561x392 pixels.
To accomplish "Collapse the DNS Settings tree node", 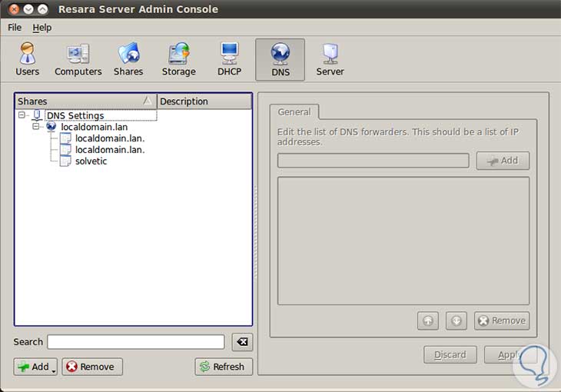I will (x=22, y=115).
